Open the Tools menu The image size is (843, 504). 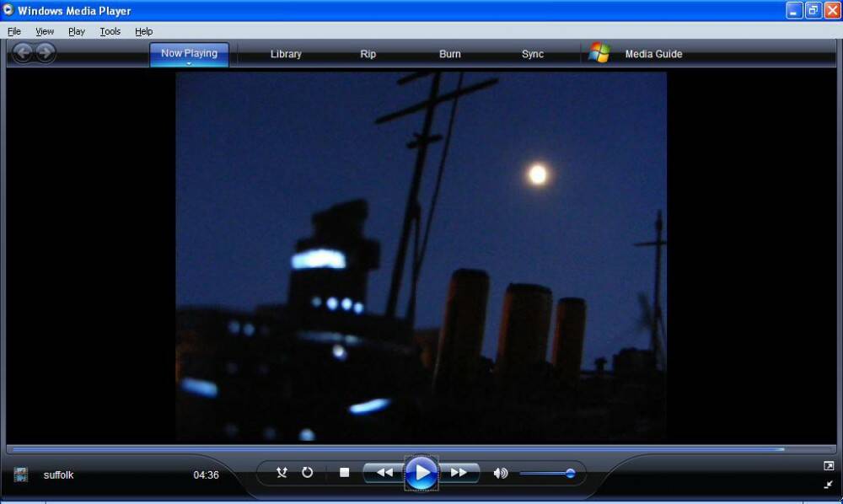coord(110,31)
